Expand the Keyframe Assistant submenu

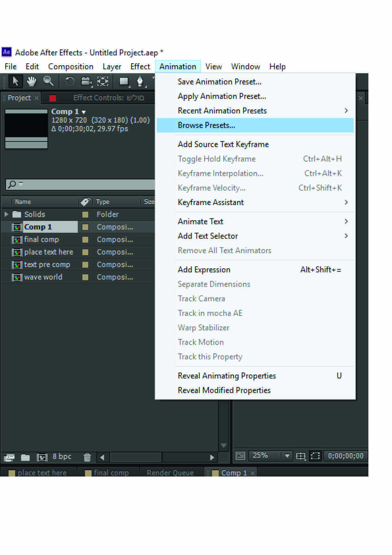346,202
